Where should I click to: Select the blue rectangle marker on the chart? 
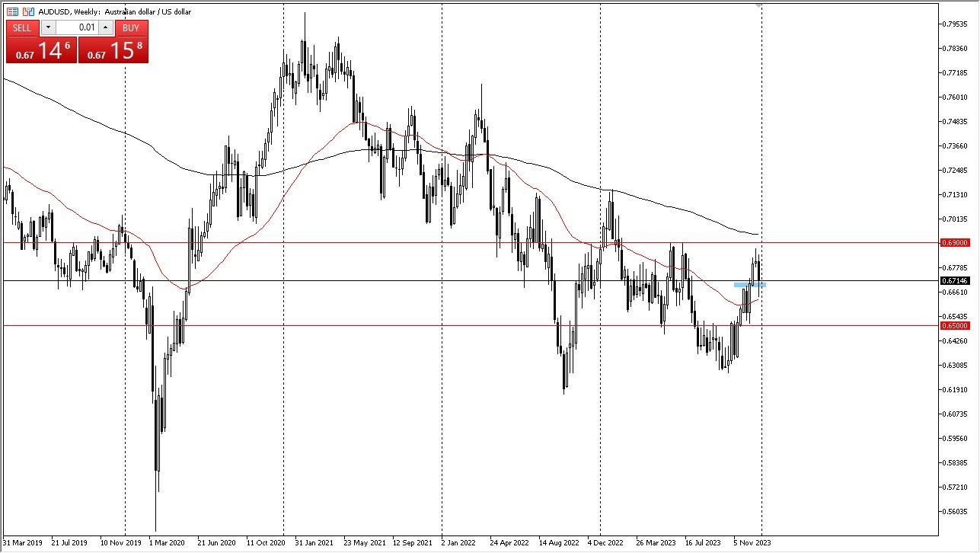point(749,285)
